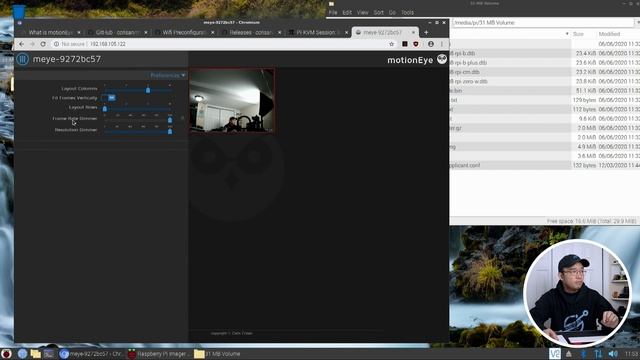Viewport: 640px width, 360px height.
Task: Click the file manager path field
Action: (542, 22)
